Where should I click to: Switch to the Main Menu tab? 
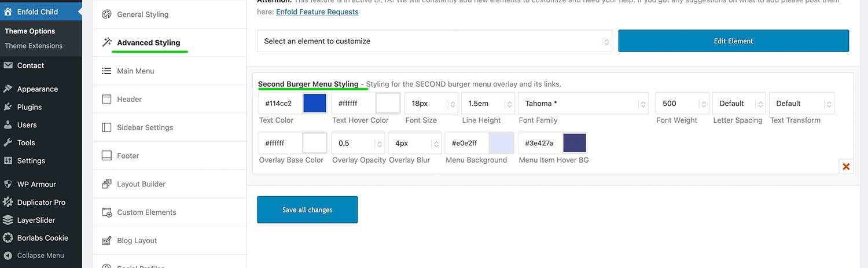click(135, 71)
